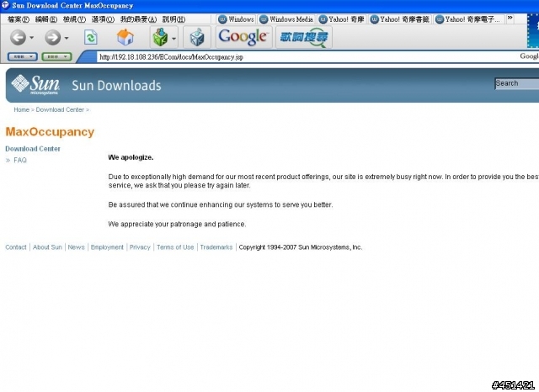The height and width of the screenshot is (392, 539).
Task: Open the 我的最愛(A) Favorites menu
Action: click(138, 19)
